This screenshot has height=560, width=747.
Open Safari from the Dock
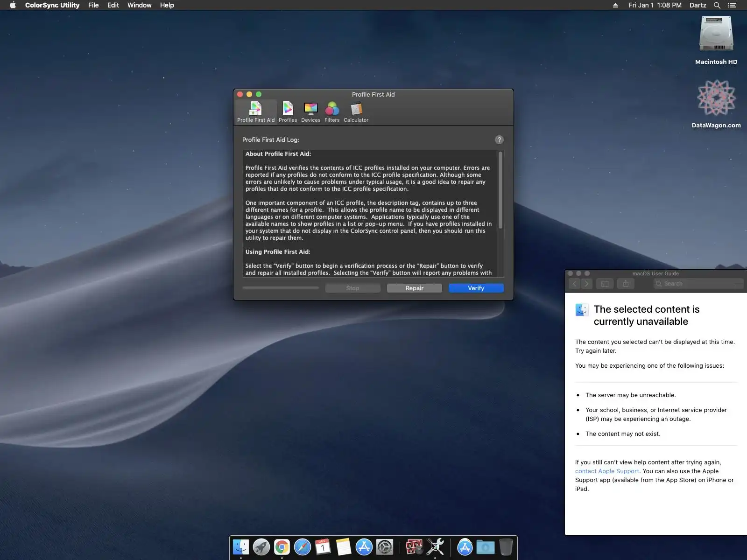tap(303, 547)
